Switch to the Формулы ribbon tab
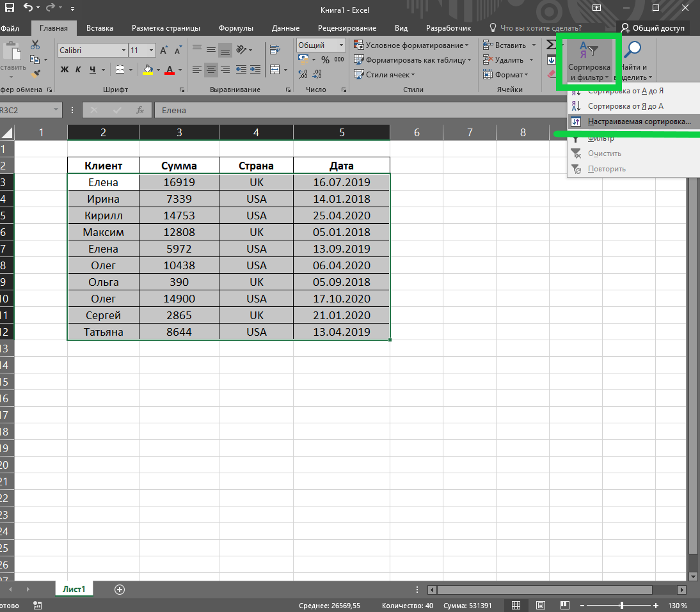Screen dimensions: 700x612 coord(235,28)
